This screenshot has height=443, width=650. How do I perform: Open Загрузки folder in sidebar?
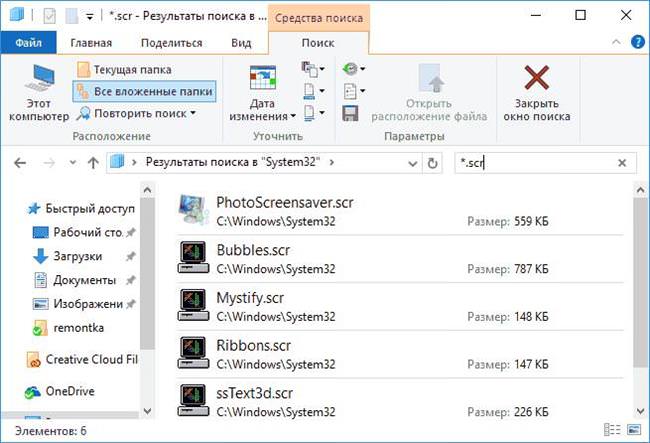click(85, 257)
